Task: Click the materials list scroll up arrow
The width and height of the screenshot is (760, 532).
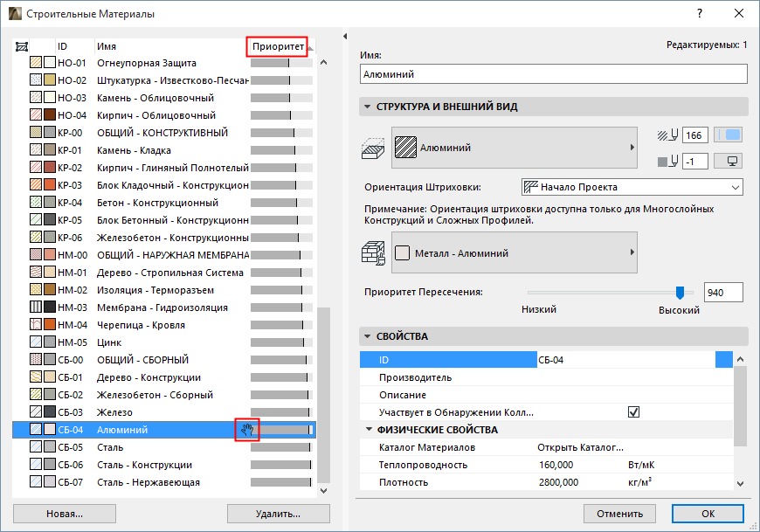Action: [324, 62]
